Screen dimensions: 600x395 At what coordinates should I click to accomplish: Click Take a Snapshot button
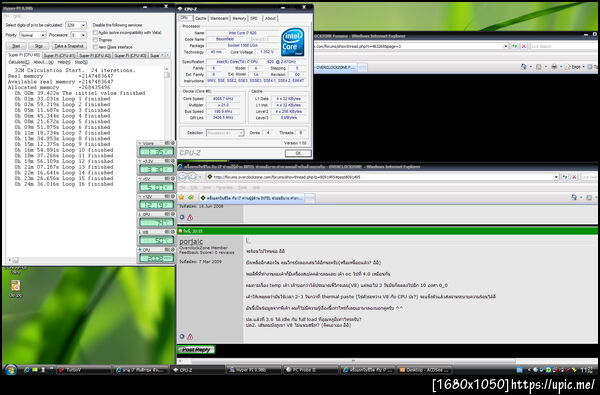(x=69, y=46)
